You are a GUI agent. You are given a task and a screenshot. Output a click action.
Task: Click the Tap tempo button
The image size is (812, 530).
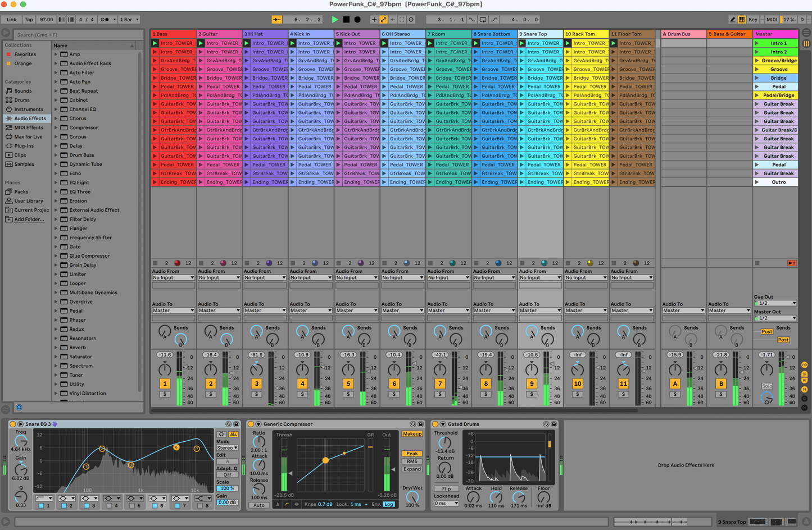[29, 20]
